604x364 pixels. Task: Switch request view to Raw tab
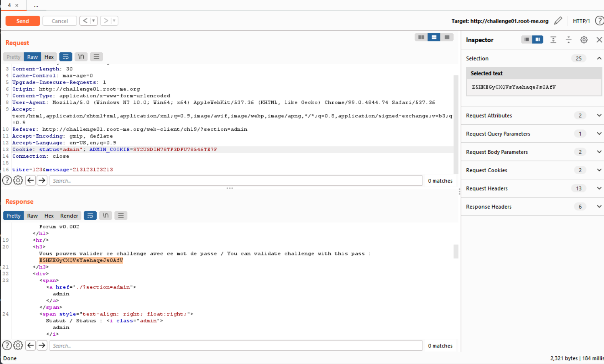33,57
